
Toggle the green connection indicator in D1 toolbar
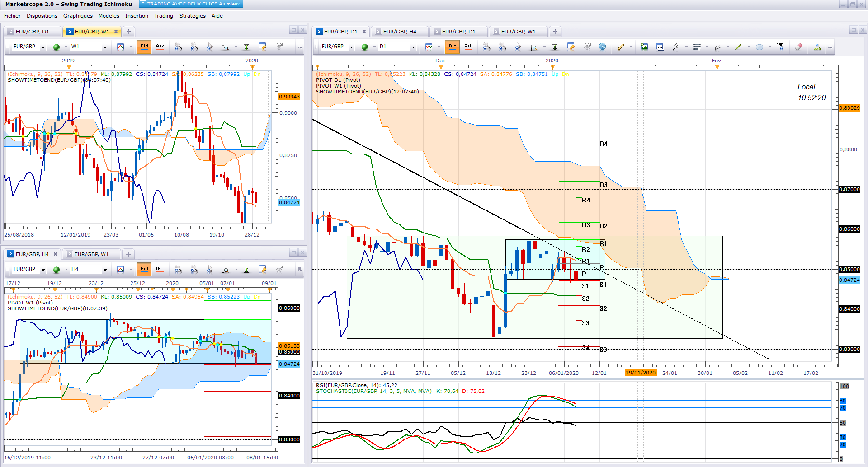pos(365,47)
